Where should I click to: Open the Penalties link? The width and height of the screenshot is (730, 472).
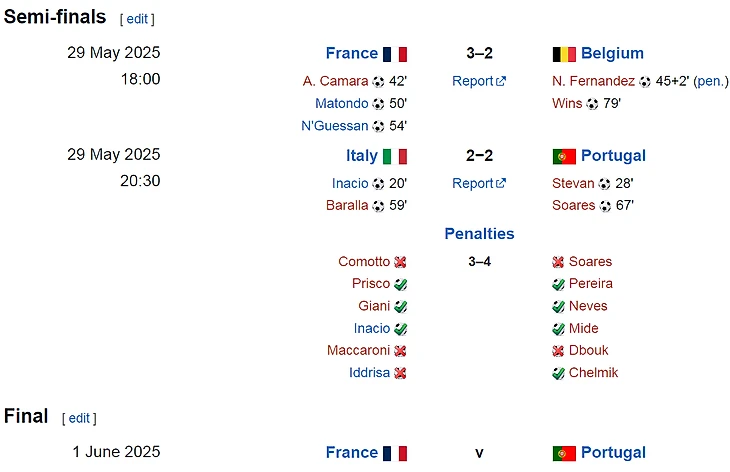click(x=479, y=234)
